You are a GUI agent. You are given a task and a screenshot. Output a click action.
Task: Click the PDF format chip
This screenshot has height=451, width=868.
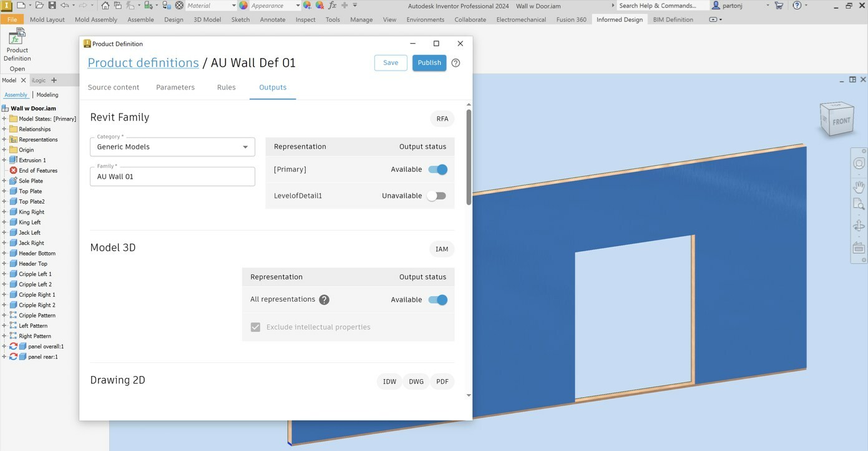442,382
